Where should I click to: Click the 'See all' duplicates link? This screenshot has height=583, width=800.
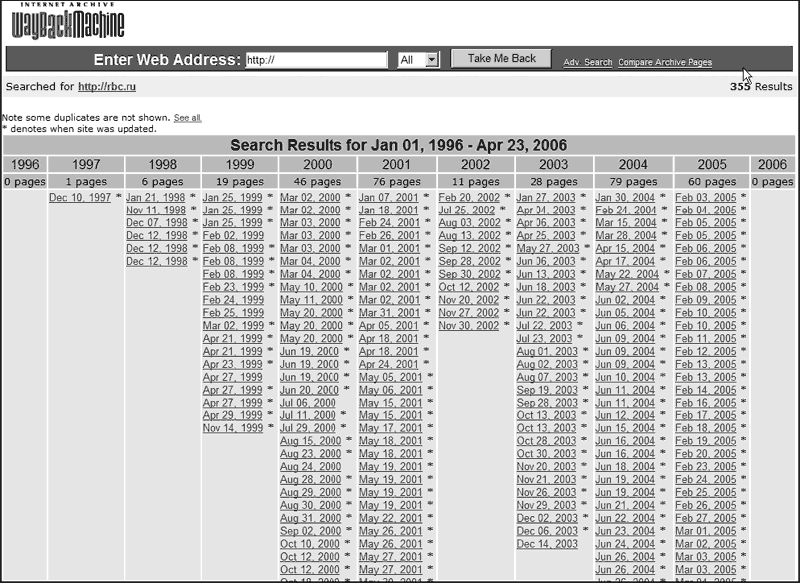(187, 118)
